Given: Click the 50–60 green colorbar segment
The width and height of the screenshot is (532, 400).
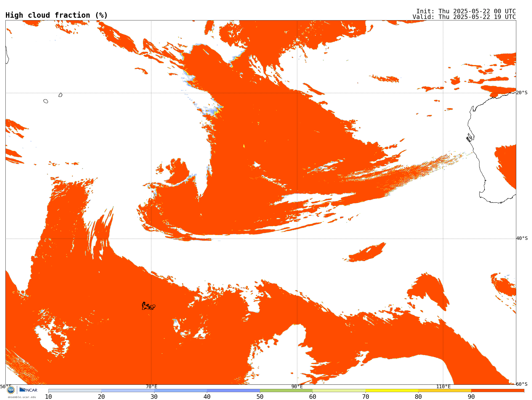Looking at the screenshot, I should pyautogui.click(x=286, y=391).
